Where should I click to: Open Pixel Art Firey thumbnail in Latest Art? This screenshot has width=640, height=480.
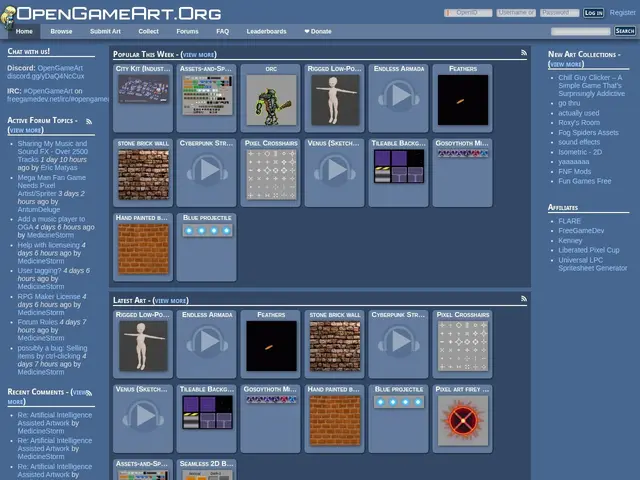point(463,420)
